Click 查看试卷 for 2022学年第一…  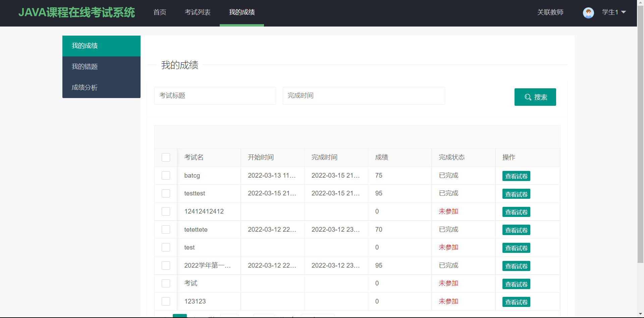click(x=516, y=266)
